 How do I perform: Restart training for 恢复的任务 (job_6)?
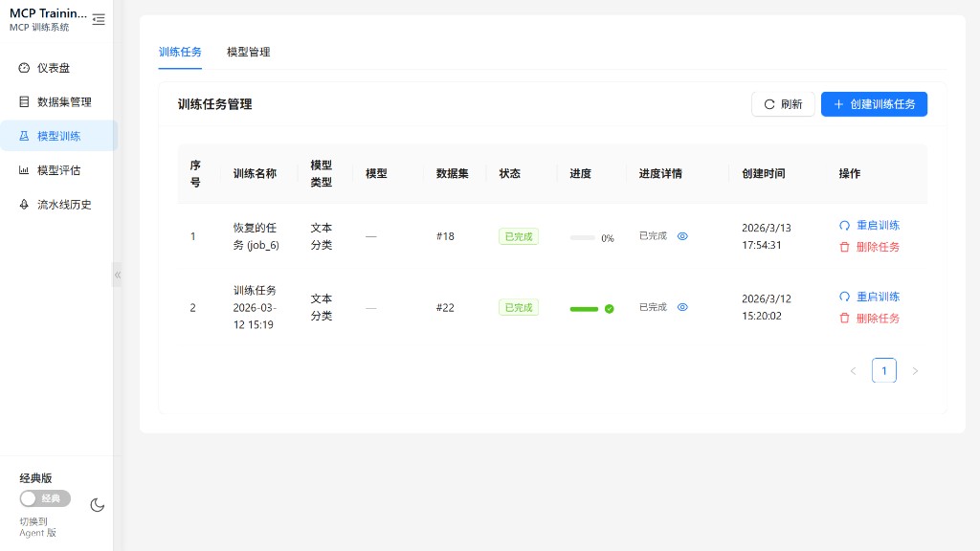(869, 225)
